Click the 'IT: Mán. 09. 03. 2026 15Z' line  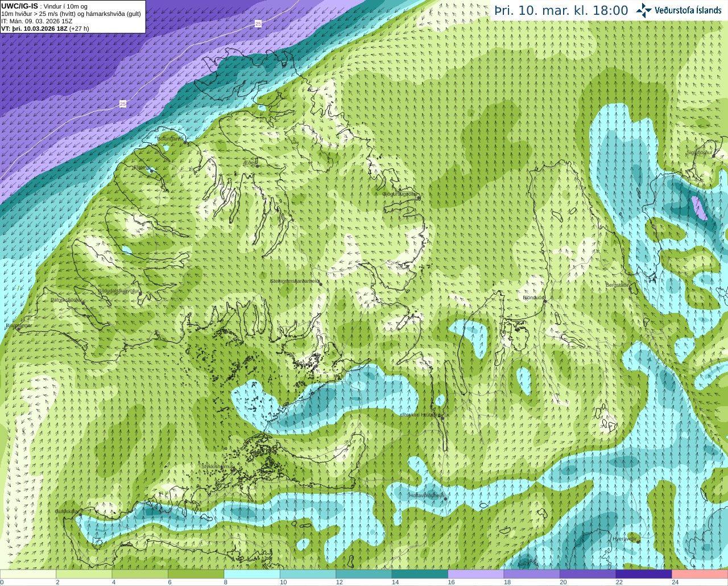tap(36, 21)
